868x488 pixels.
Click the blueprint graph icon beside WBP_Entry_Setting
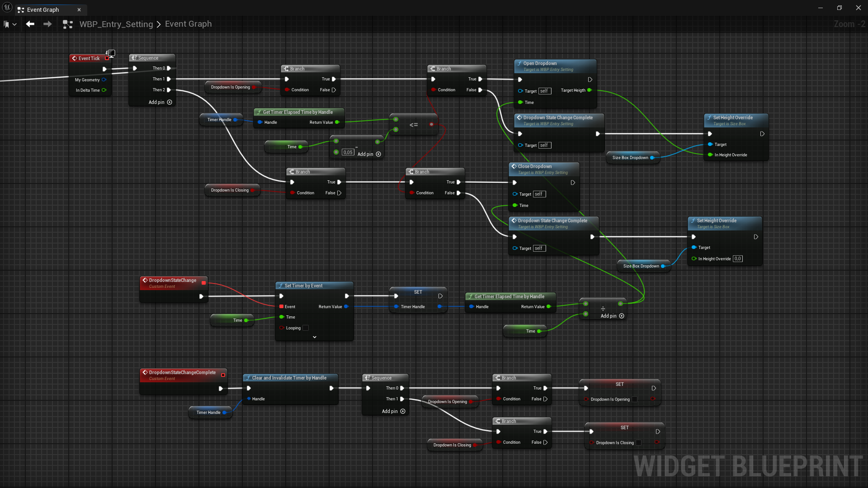pyautogui.click(x=68, y=24)
